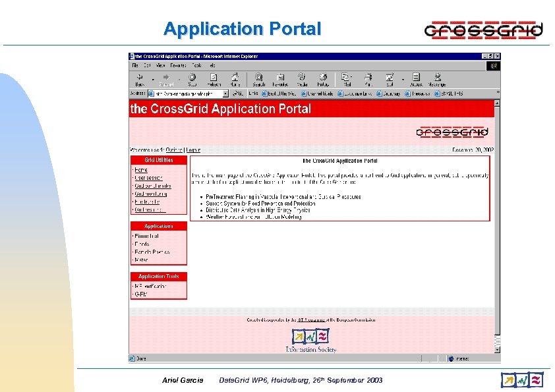This screenshot has width=555, height=392.
Task: Stop loading the current page
Action: (192, 78)
